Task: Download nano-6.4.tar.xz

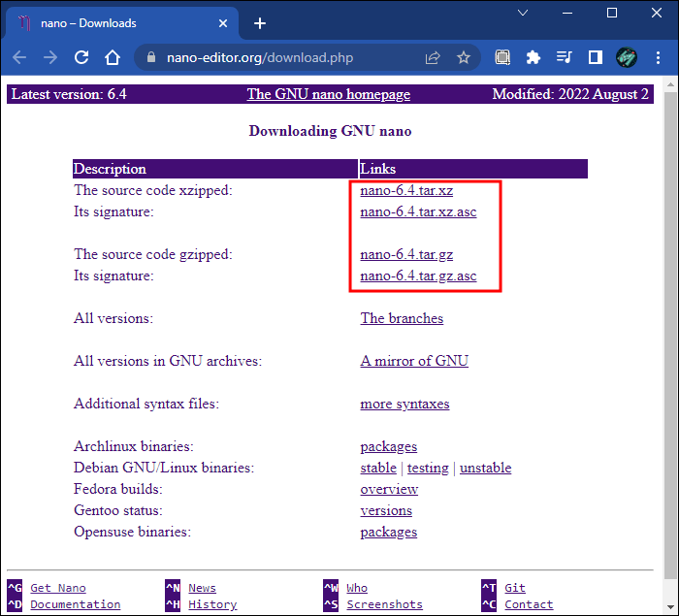Action: coord(406,190)
